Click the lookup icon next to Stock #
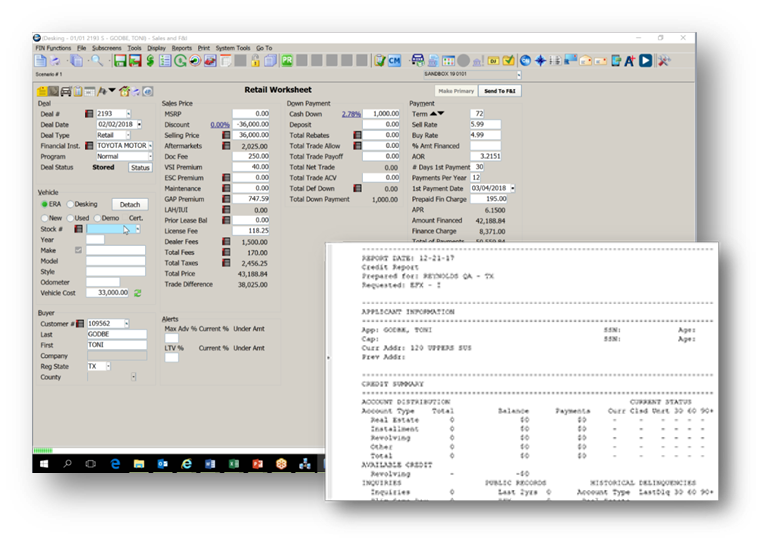Image resolution: width=762 pixels, height=538 pixels. pos(78,229)
